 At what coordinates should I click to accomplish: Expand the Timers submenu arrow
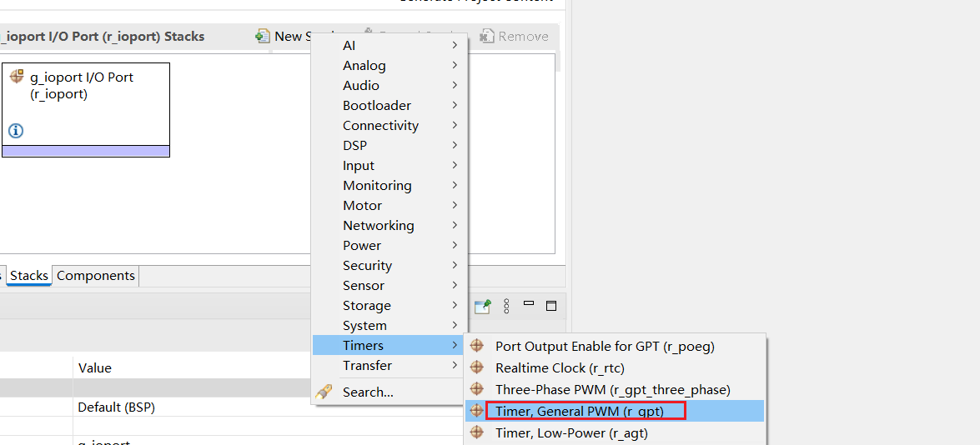coord(455,345)
